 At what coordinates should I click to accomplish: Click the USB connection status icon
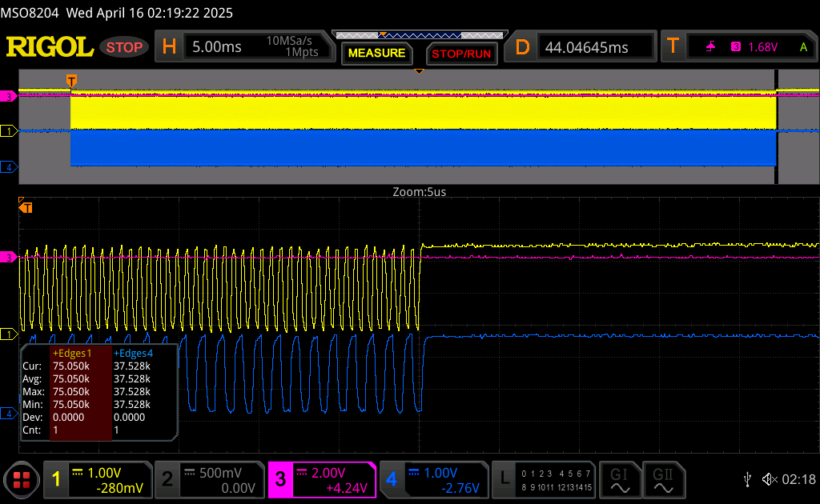(x=747, y=479)
